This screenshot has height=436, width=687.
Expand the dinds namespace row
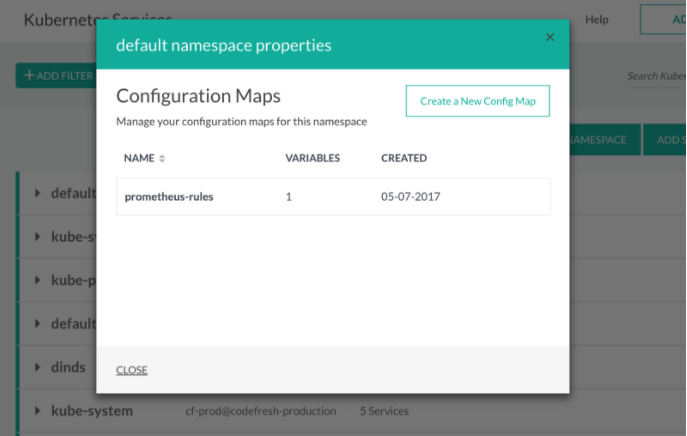pyautogui.click(x=37, y=367)
